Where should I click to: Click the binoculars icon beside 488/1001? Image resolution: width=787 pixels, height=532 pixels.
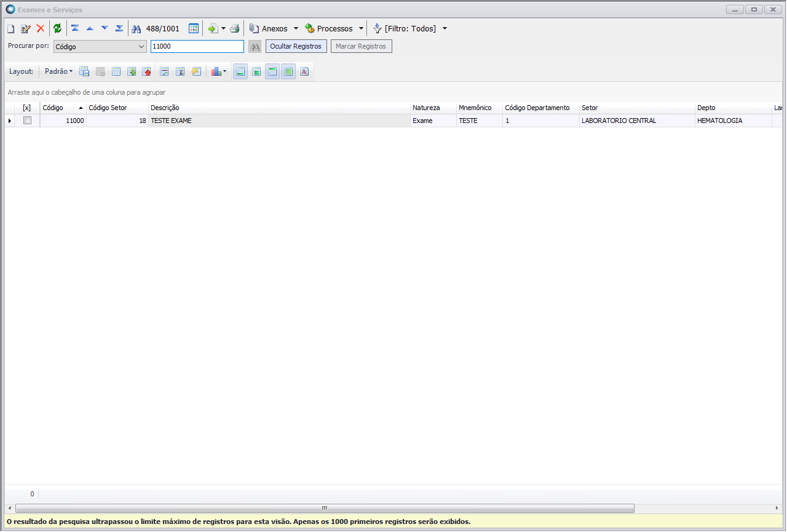click(x=136, y=29)
